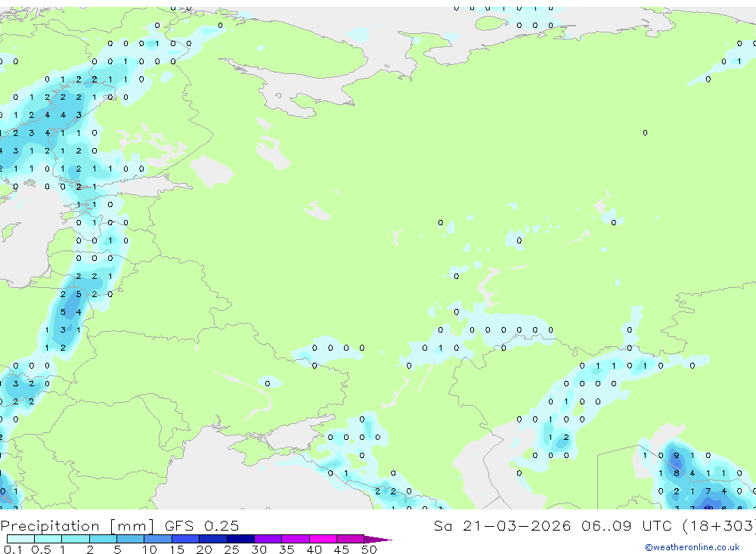This screenshot has width=756, height=554.
Task: Click the 1–2 mm legend swatch
Action: pos(75,539)
